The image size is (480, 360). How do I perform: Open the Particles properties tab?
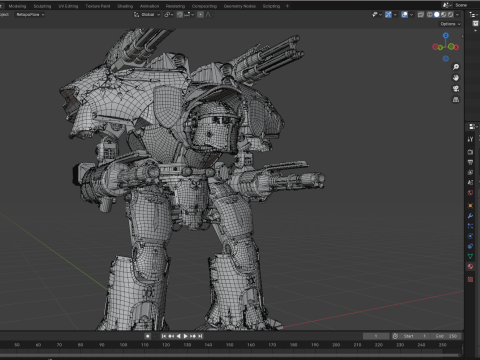click(470, 226)
